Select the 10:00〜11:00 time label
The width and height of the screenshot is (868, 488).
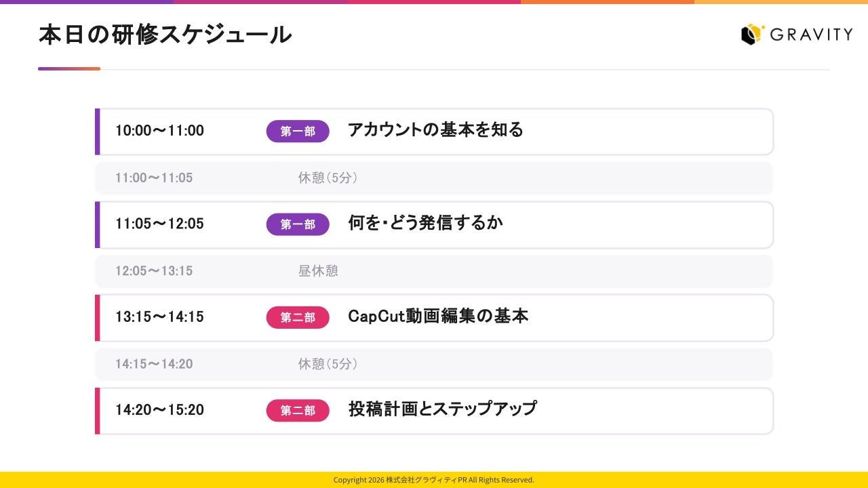point(159,131)
